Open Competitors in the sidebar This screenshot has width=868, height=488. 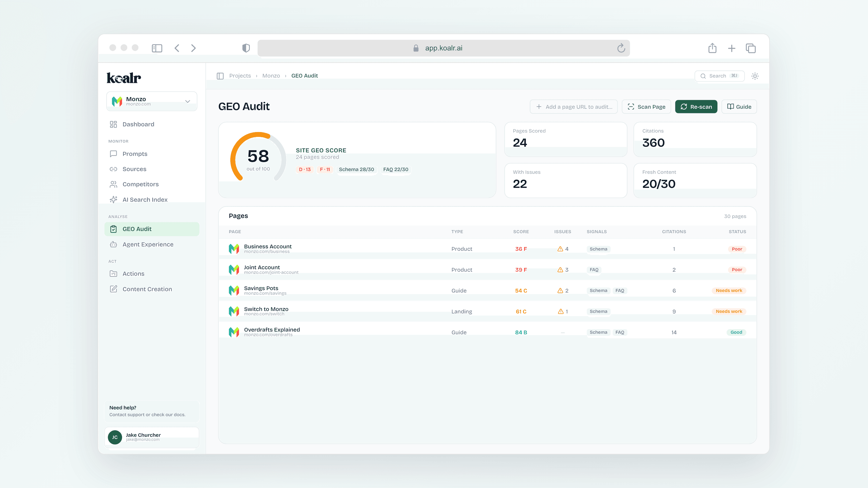coord(152,184)
